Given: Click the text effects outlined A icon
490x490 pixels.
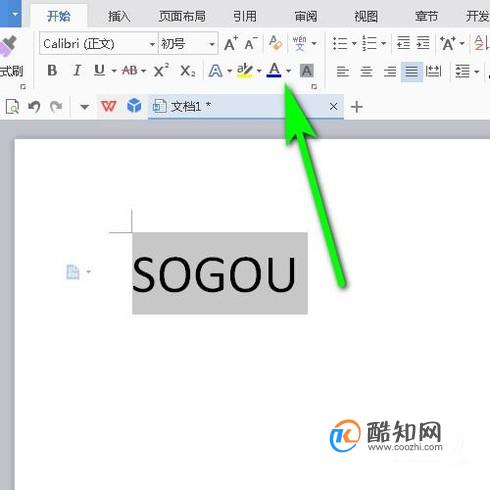Looking at the screenshot, I should [x=215, y=71].
